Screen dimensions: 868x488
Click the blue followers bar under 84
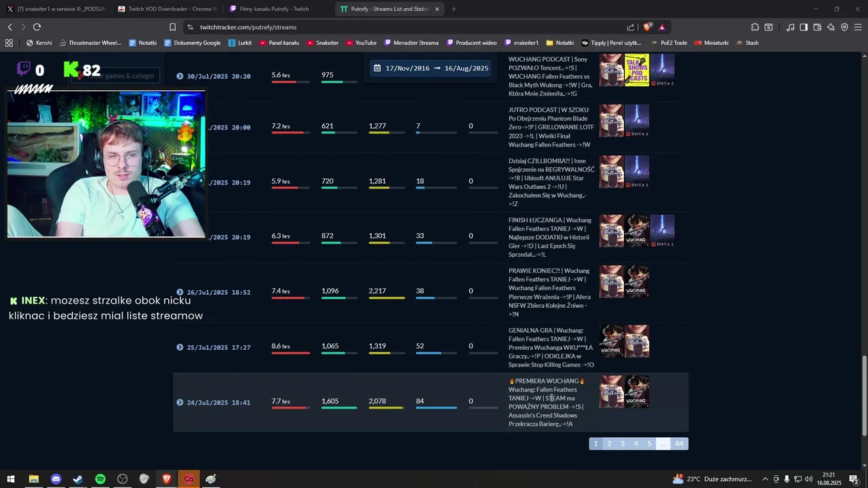[x=436, y=408]
